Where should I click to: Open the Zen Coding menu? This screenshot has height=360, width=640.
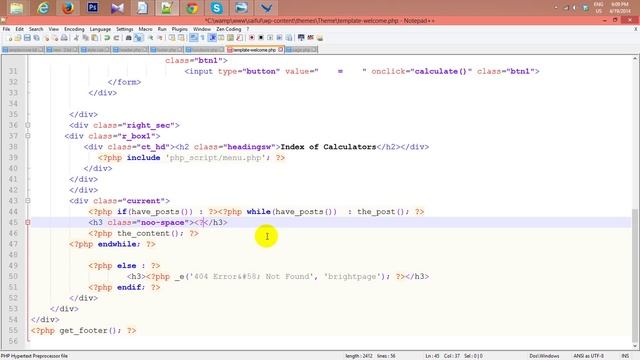pos(229,29)
